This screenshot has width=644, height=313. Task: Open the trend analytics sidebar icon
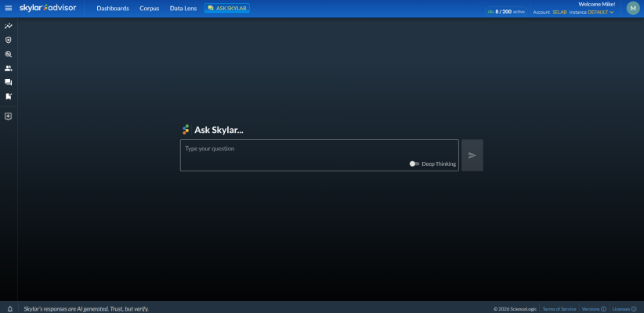tap(8, 26)
